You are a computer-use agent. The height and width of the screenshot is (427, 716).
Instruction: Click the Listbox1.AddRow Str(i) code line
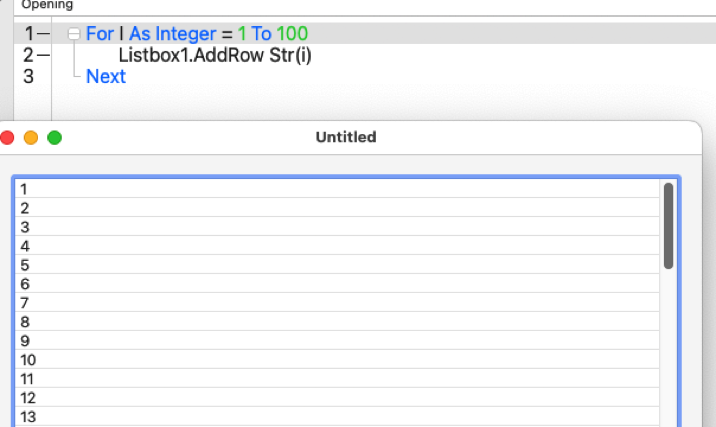(x=215, y=55)
